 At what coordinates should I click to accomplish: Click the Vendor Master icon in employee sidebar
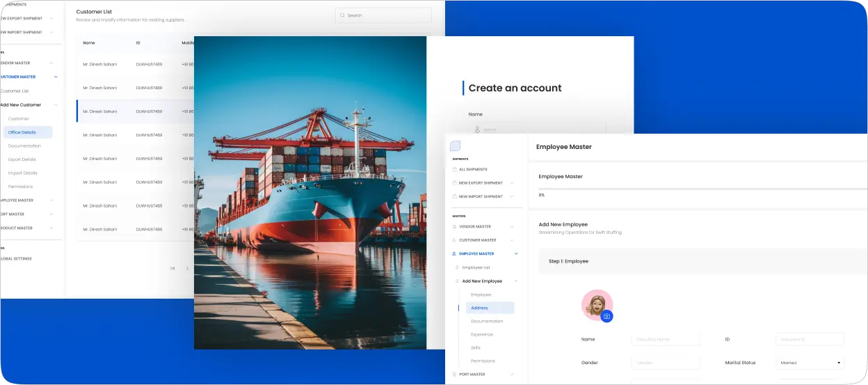point(455,226)
